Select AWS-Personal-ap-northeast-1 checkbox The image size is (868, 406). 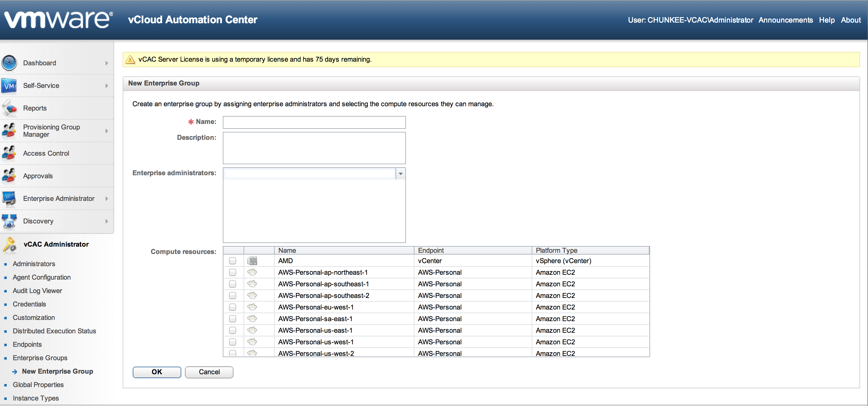233,272
